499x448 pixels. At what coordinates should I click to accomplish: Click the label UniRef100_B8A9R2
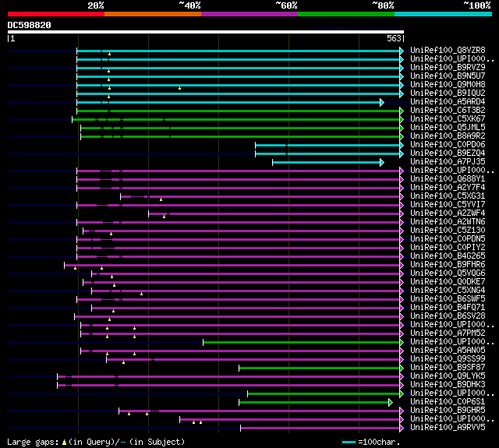click(x=448, y=136)
